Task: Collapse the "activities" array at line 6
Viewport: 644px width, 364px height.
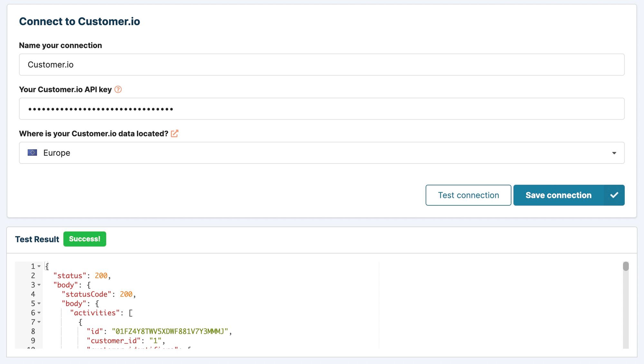Action: point(39,313)
